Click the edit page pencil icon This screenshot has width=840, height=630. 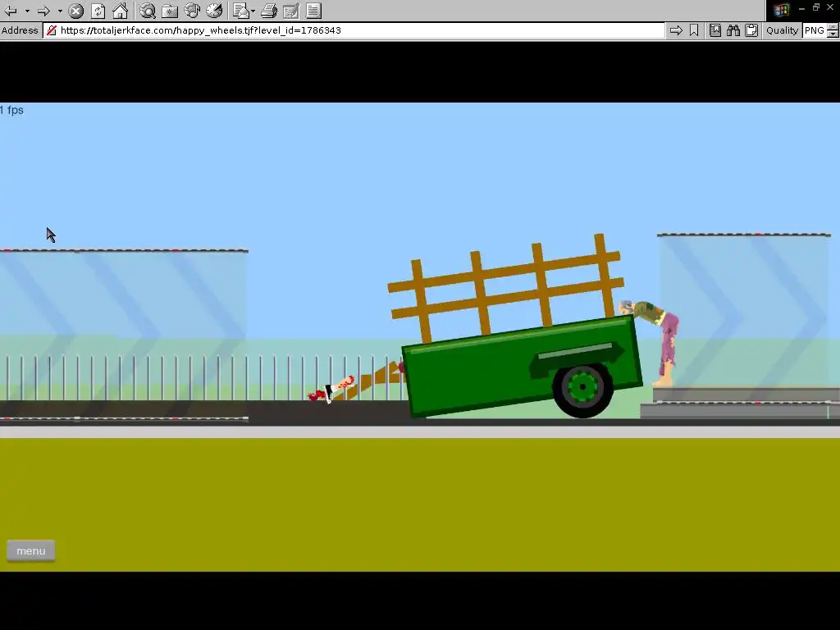pyautogui.click(x=291, y=11)
